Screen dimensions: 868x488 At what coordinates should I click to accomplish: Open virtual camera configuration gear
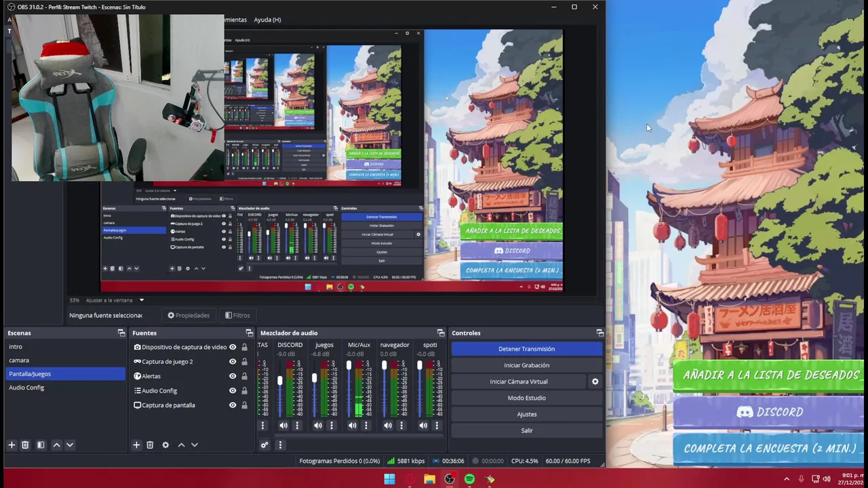click(x=595, y=382)
